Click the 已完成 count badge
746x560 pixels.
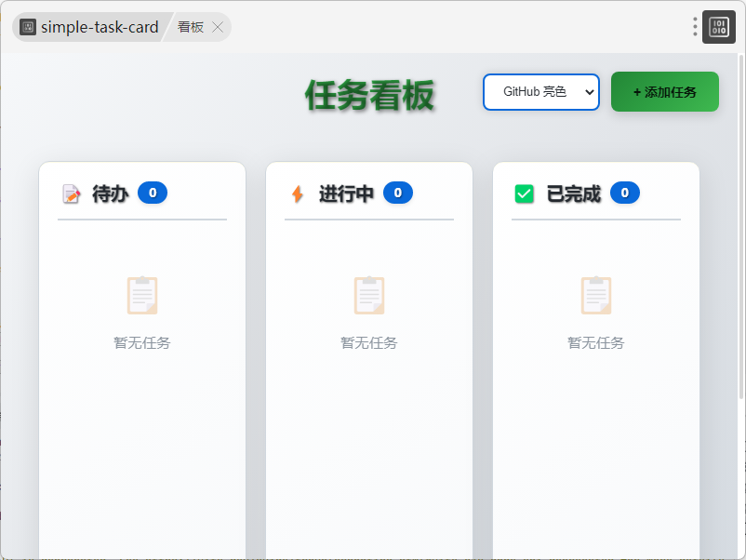click(625, 193)
